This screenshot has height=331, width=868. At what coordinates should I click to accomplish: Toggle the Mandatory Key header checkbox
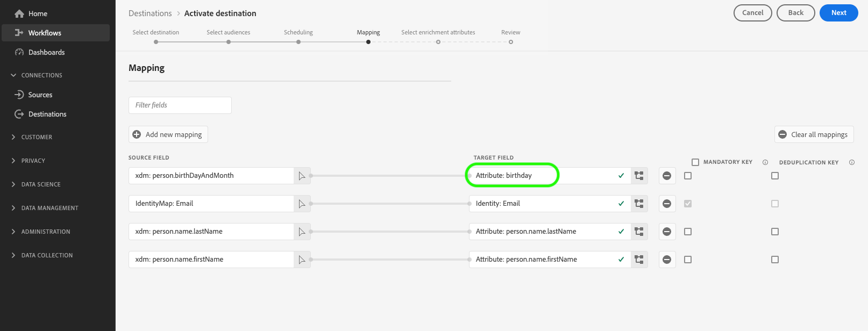tap(695, 162)
